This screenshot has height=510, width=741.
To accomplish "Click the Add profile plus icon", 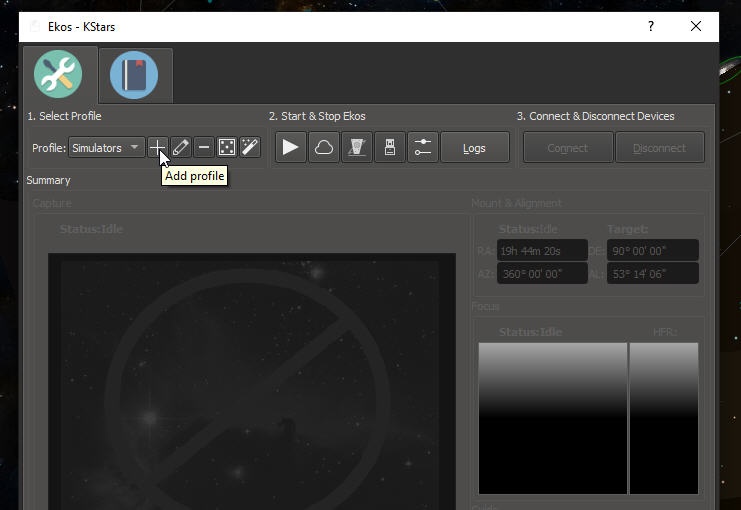I will (157, 148).
